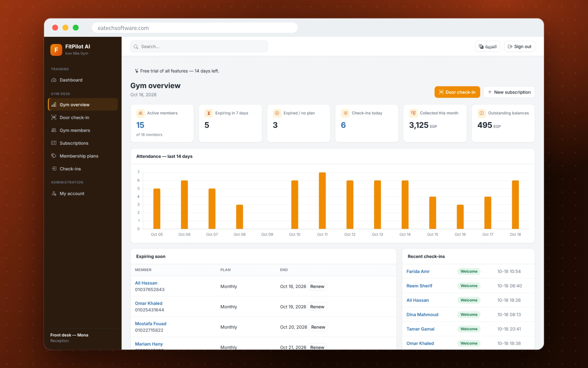This screenshot has height=368, width=588.
Task: Click phone number 01037652843
Action: (150, 289)
